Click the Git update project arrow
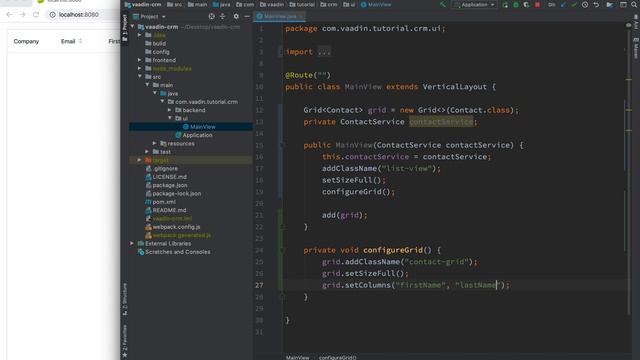The height and width of the screenshot is (360, 640). (x=563, y=4)
